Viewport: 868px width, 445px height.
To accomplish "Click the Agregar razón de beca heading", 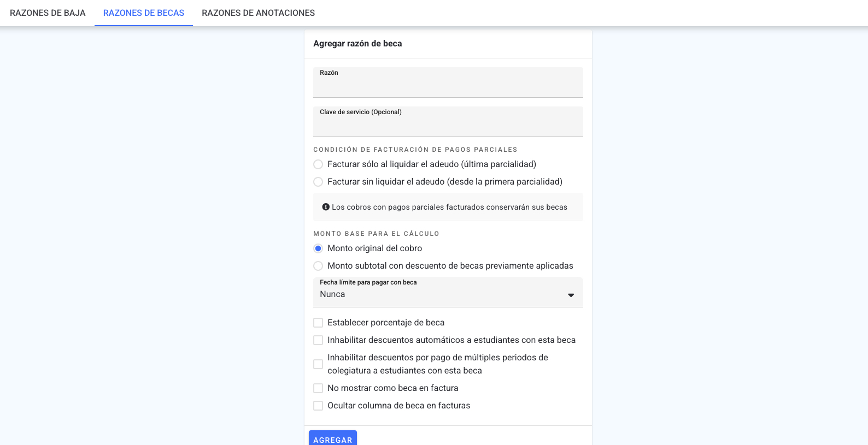I will coord(357,44).
